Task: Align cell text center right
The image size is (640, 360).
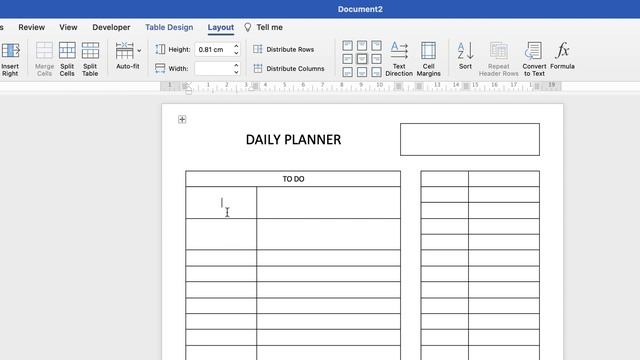Action: 376,59
